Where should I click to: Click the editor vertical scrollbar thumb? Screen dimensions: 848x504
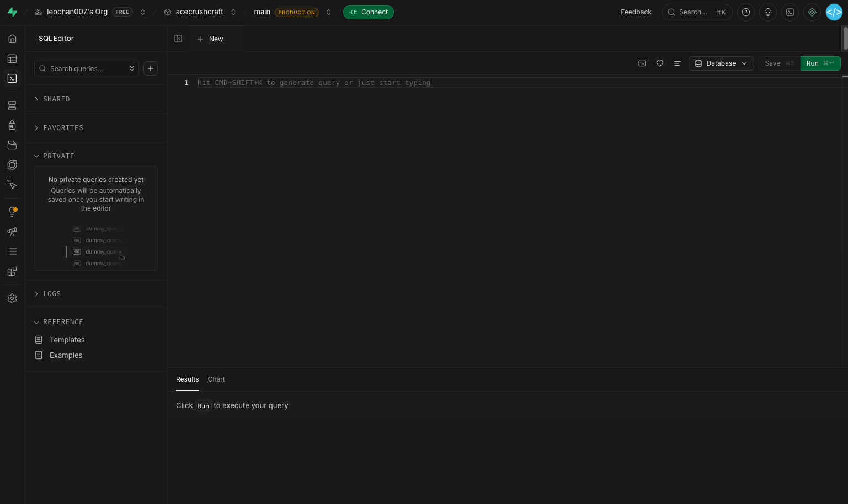845,38
